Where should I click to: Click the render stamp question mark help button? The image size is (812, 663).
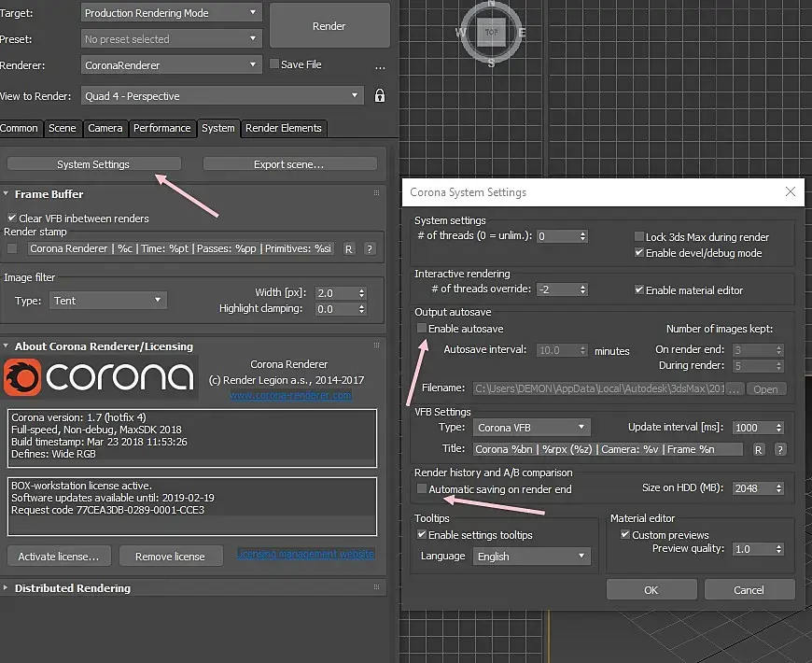click(369, 248)
